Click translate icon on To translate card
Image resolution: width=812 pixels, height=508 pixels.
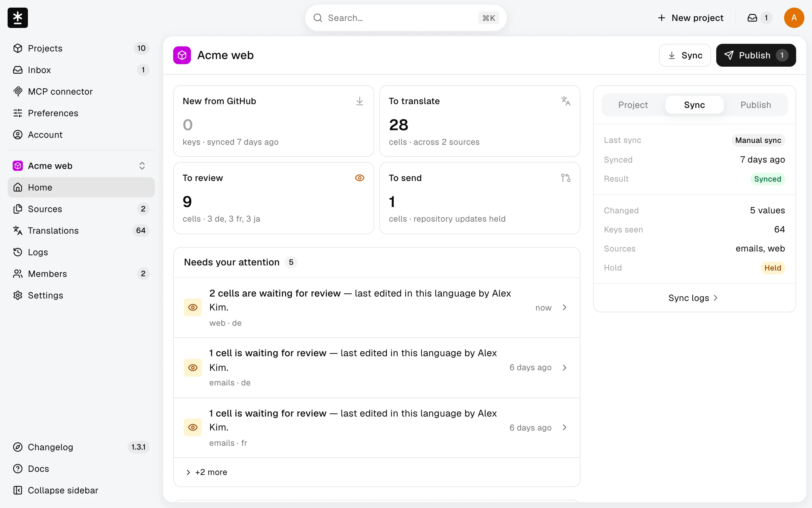566,101
